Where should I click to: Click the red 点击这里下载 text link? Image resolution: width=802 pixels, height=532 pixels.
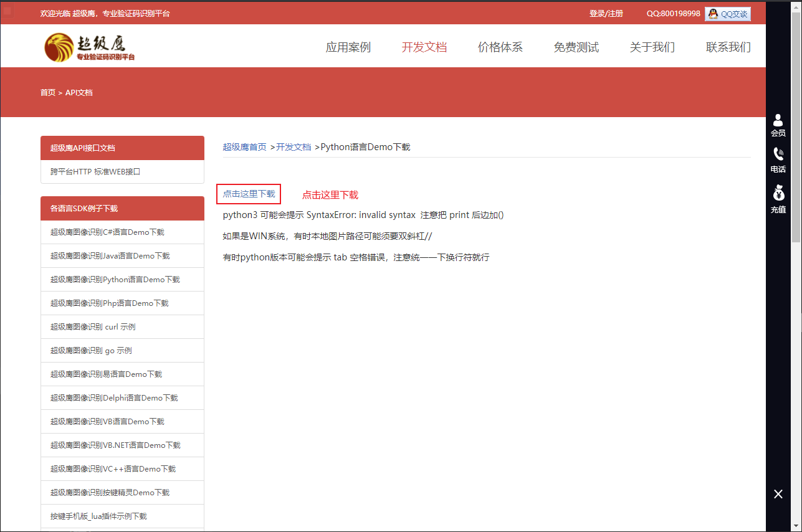[x=330, y=194]
